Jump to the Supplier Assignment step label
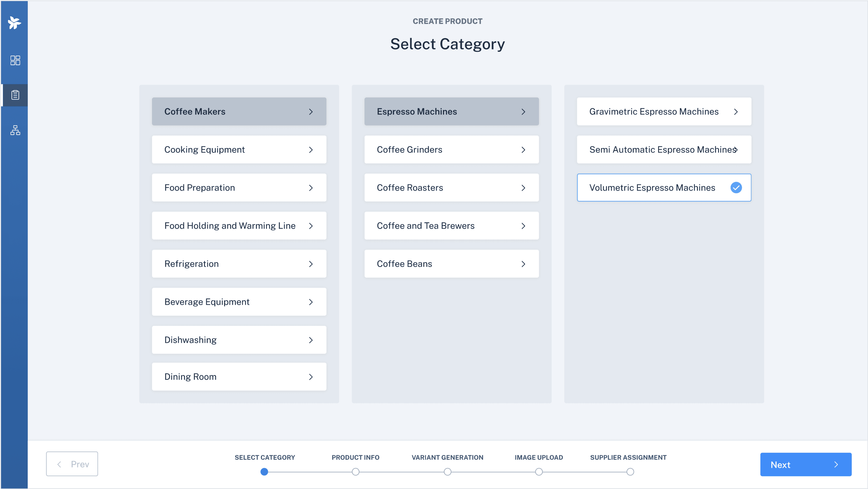Viewport: 868px width, 489px height. point(628,457)
